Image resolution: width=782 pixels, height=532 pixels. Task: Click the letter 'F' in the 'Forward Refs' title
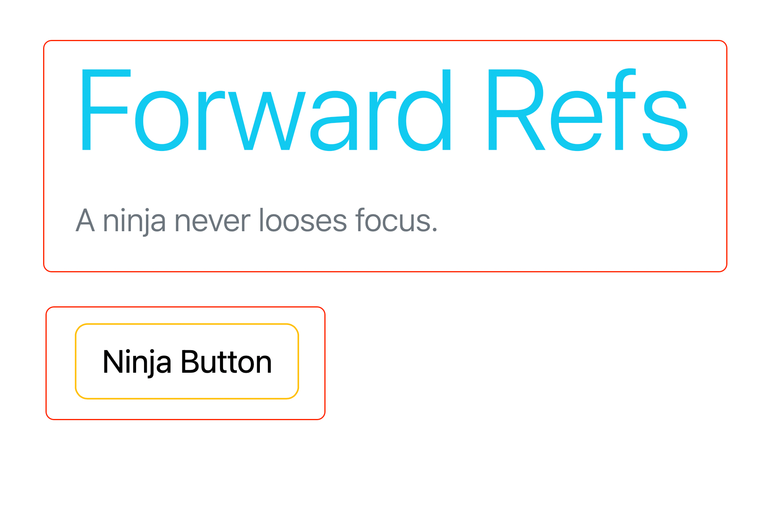[105, 109]
